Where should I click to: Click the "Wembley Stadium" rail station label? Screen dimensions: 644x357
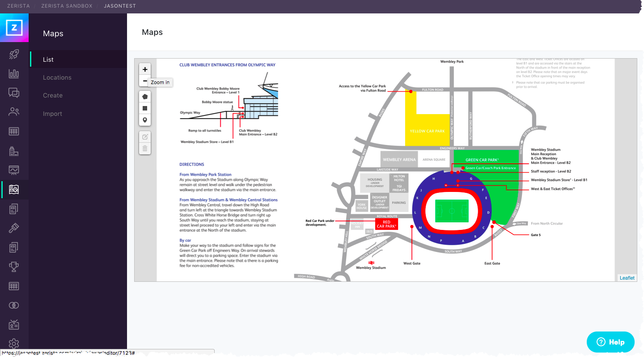pyautogui.click(x=371, y=268)
